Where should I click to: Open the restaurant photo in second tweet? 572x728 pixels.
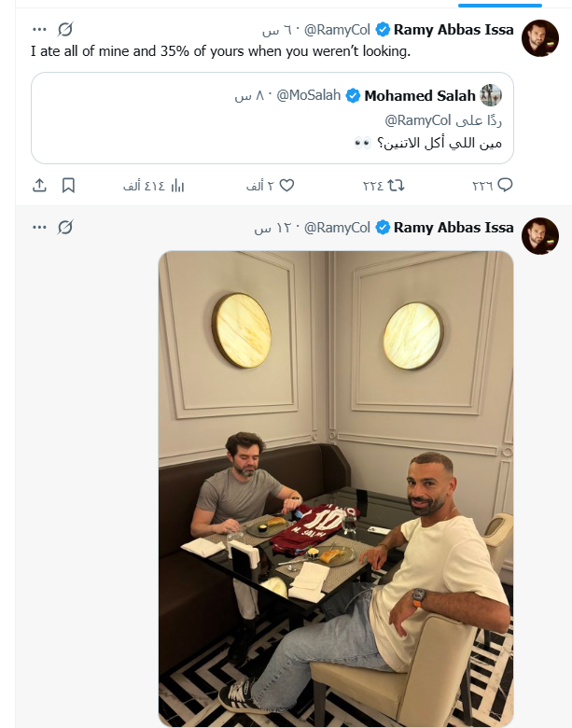(336, 488)
